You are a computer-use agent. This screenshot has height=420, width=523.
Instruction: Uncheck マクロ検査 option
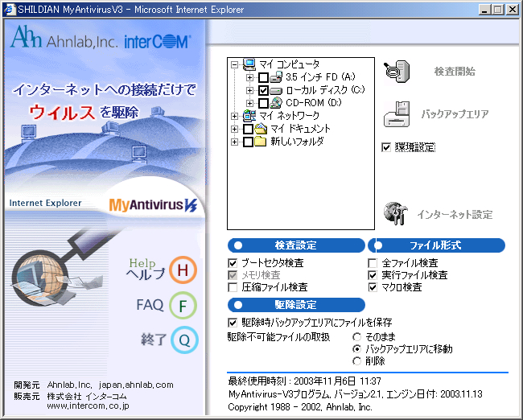tap(373, 287)
